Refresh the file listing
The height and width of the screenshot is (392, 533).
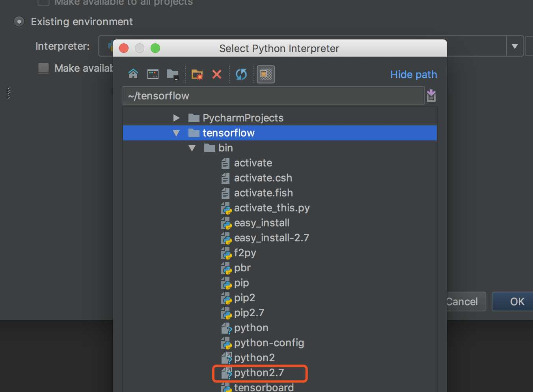(241, 74)
